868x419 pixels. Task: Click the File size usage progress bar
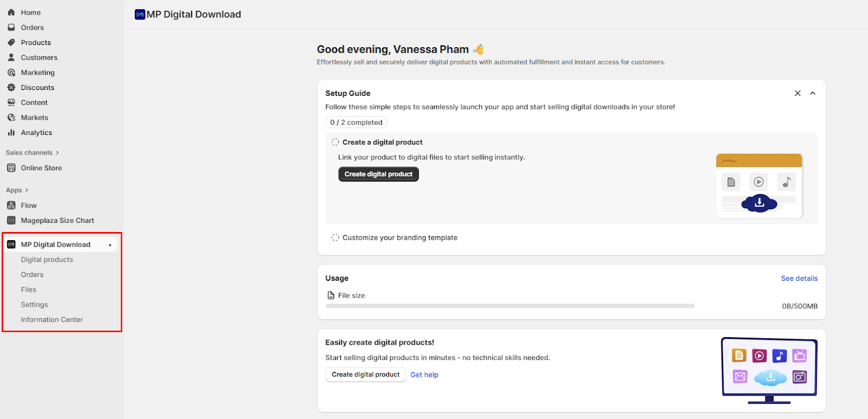[509, 306]
